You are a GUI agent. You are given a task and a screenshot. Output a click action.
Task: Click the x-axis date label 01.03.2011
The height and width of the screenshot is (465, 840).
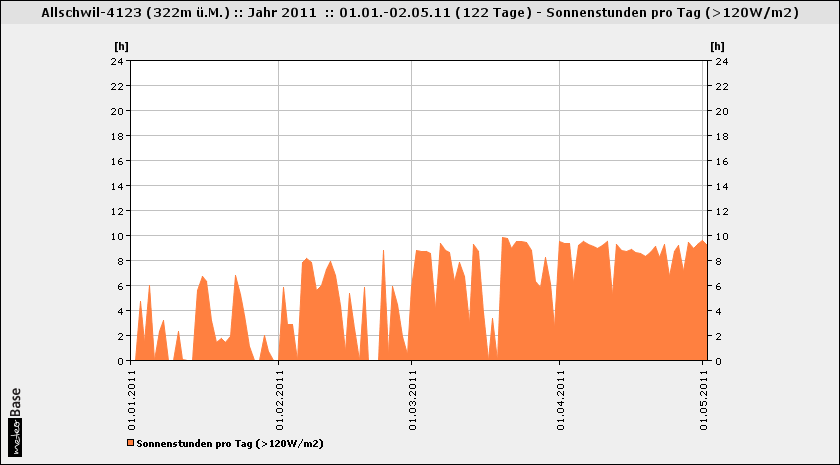click(x=411, y=400)
